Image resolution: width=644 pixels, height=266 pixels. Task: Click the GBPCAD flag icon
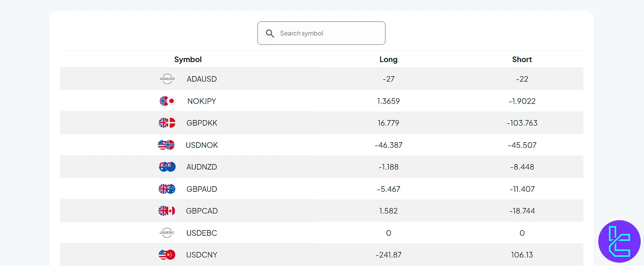click(167, 211)
